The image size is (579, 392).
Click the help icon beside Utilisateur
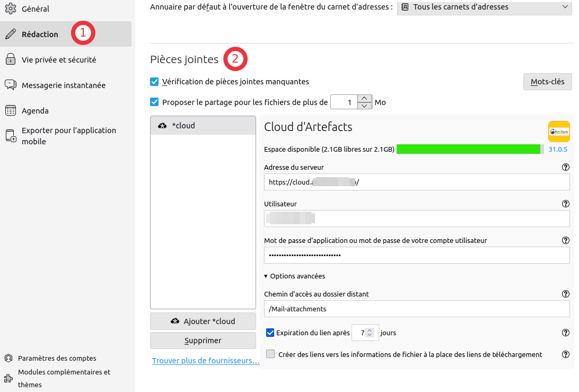[x=565, y=204]
